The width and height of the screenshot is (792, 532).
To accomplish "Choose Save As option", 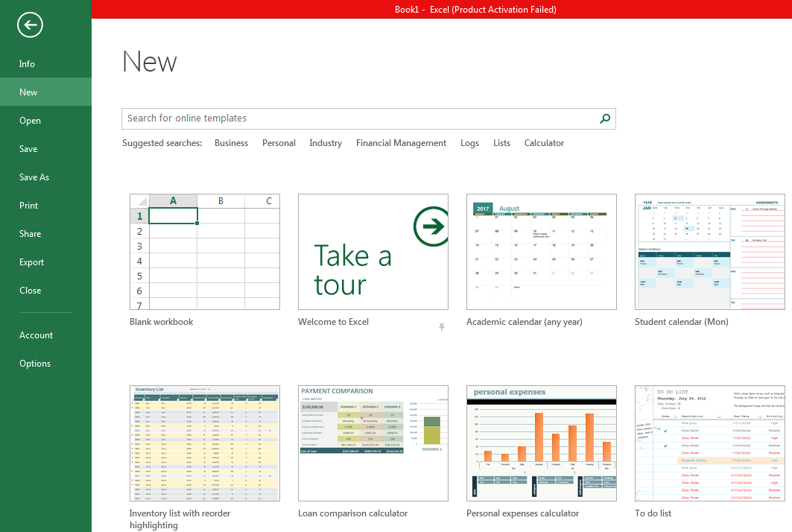I will pos(45,177).
